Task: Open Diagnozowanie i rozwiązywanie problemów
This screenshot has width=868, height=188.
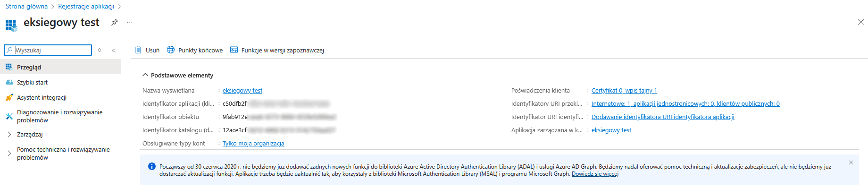Action: click(x=60, y=116)
